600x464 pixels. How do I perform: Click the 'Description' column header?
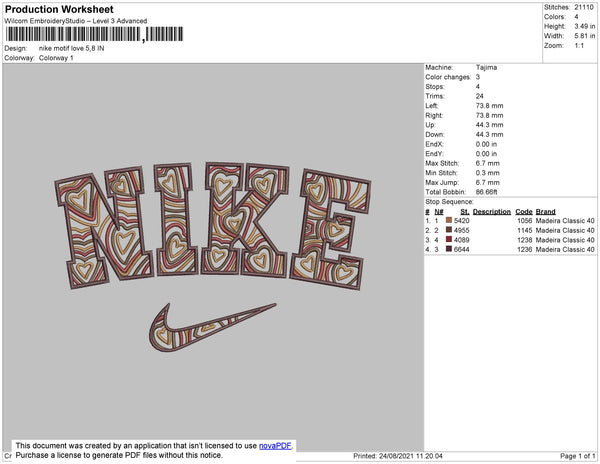point(492,212)
